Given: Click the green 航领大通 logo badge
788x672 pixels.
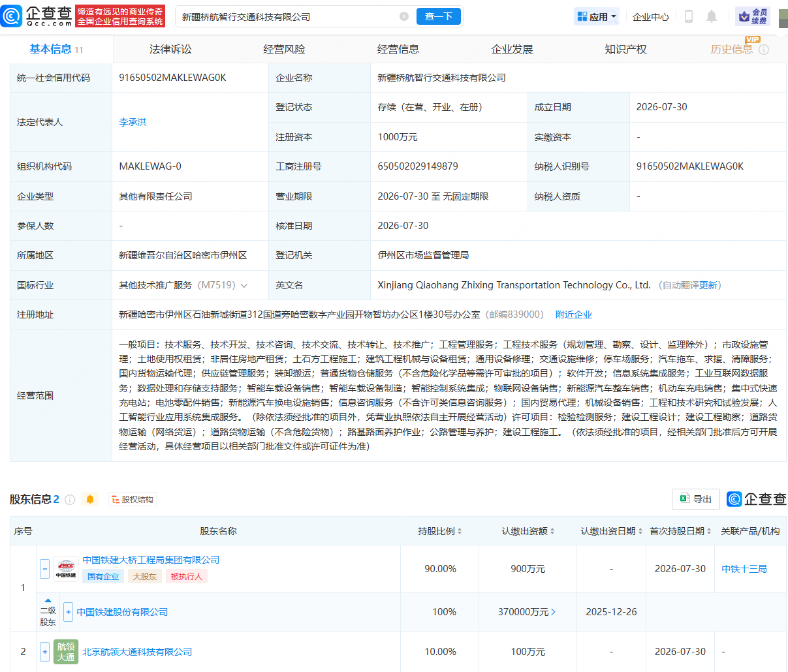Looking at the screenshot, I should coord(66,652).
